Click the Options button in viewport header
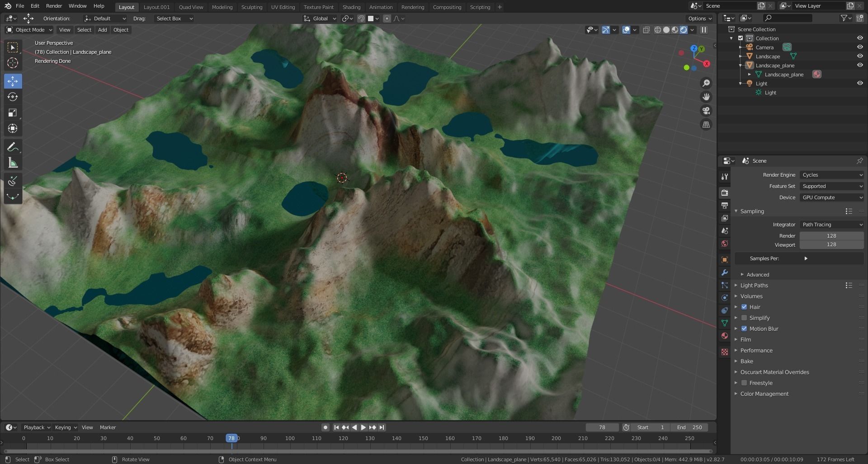Screen dimensions: 868x464 700,19
